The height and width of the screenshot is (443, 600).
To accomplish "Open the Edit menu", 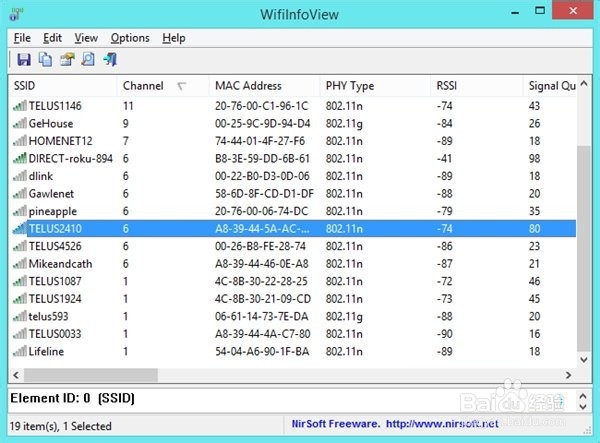I will pyautogui.click(x=52, y=38).
